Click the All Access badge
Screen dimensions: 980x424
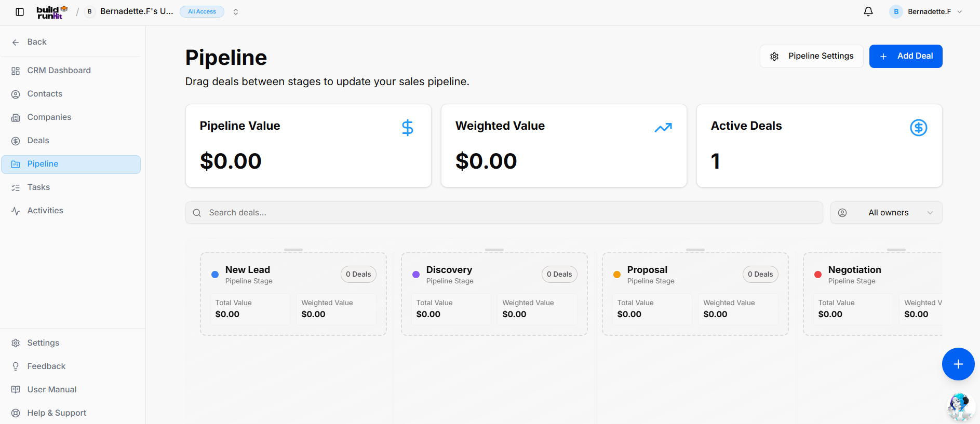click(x=202, y=11)
